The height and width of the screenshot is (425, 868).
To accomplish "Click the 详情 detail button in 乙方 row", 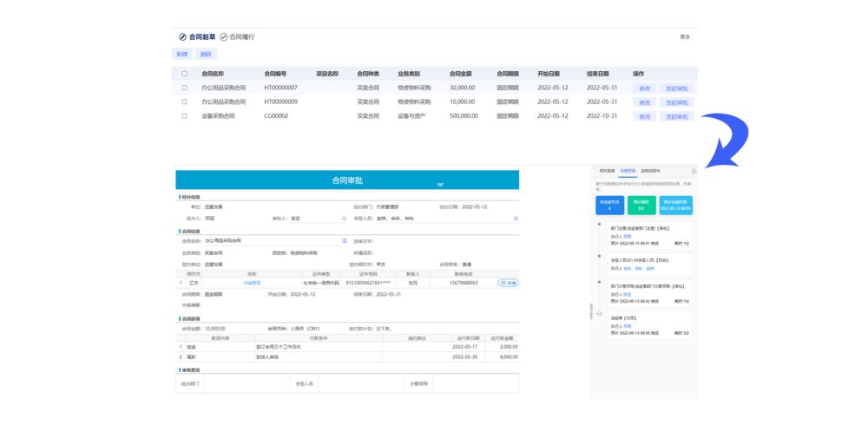I will tap(508, 283).
